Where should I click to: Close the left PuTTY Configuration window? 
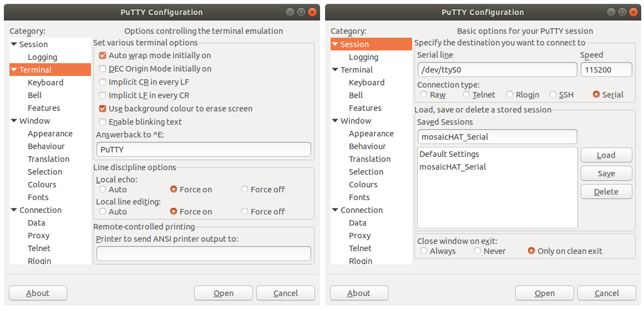tap(312, 12)
